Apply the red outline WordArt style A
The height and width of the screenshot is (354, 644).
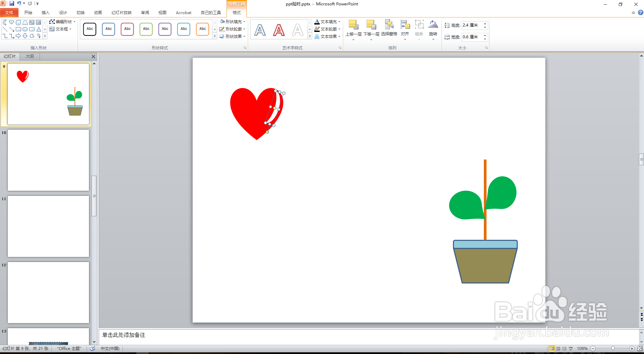coord(279,30)
